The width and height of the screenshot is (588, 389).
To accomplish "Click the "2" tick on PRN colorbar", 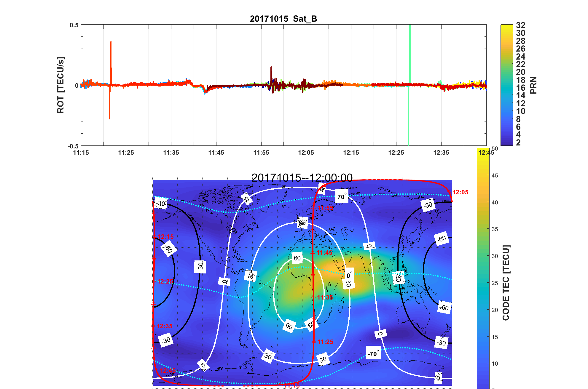I will 518,143.
